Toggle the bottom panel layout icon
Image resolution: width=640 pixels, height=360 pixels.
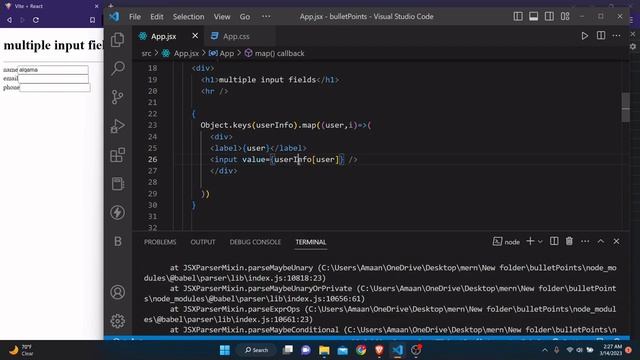point(533,16)
